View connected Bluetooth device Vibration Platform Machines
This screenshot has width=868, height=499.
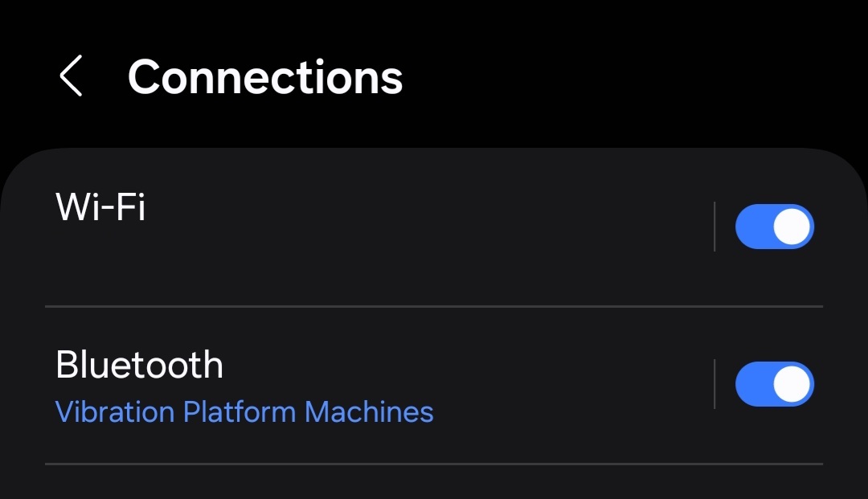pos(244,412)
